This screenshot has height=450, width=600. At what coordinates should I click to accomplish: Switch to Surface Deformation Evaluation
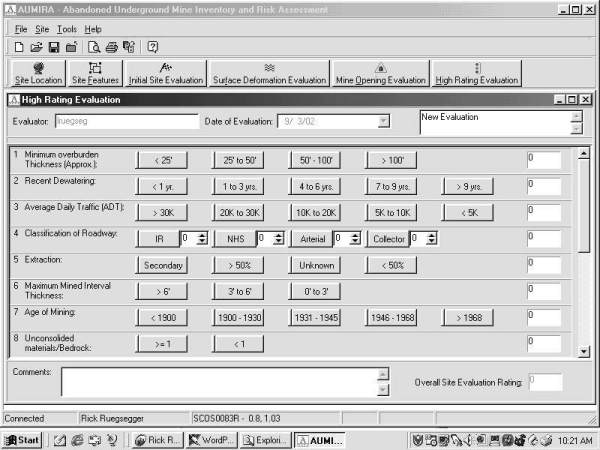pos(269,73)
